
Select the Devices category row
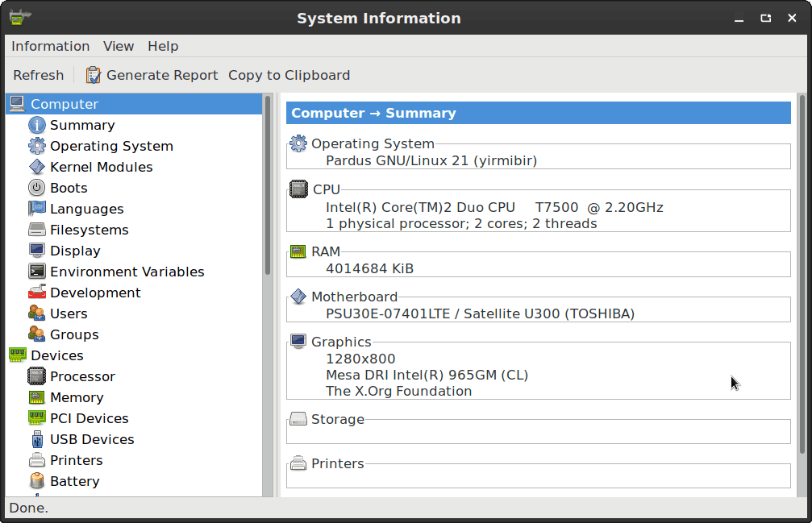[x=134, y=355]
